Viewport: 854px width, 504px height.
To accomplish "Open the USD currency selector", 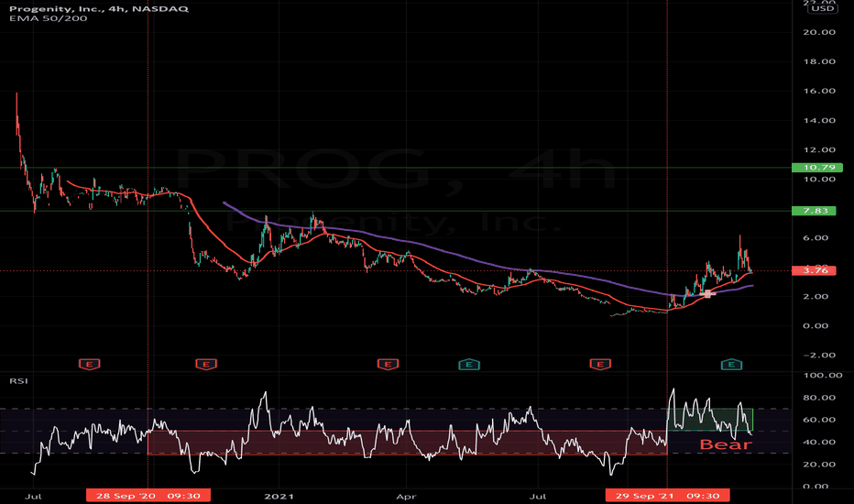I will [822, 8].
